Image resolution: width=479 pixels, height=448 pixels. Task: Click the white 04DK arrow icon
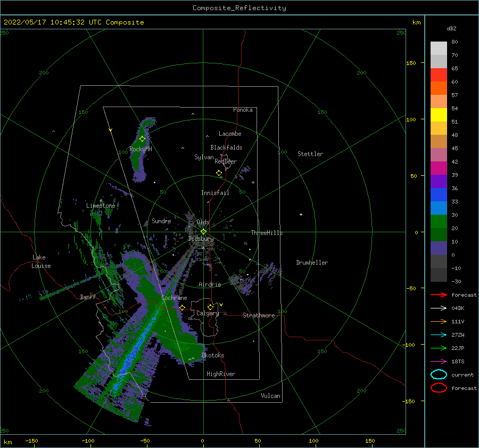[x=439, y=308]
